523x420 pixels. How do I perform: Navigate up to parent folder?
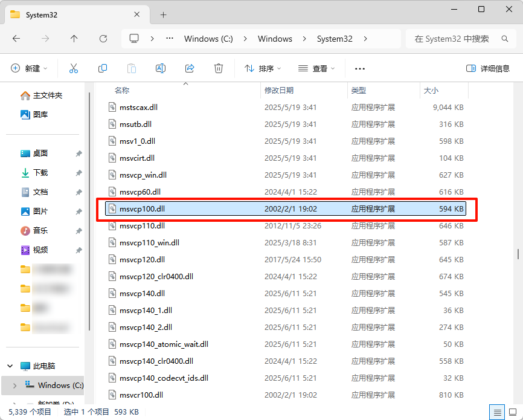(x=74, y=38)
